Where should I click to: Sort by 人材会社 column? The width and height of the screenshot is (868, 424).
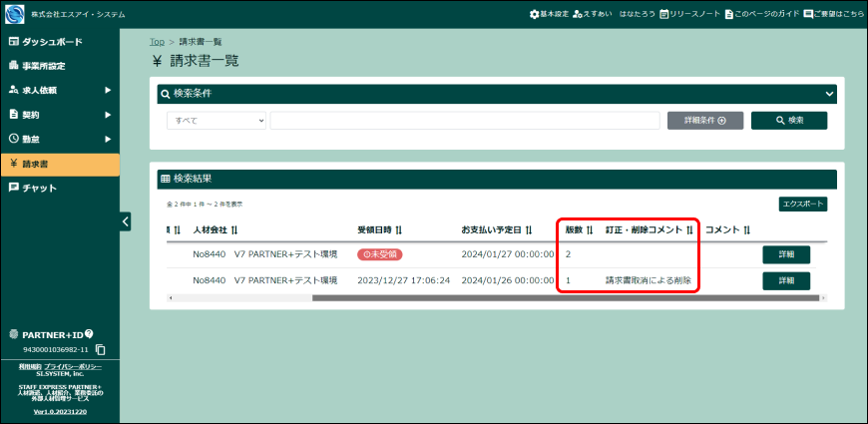[x=216, y=229]
